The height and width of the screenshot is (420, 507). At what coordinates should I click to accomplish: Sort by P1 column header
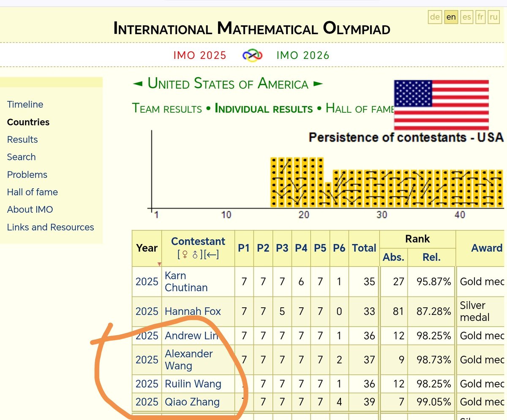point(244,248)
